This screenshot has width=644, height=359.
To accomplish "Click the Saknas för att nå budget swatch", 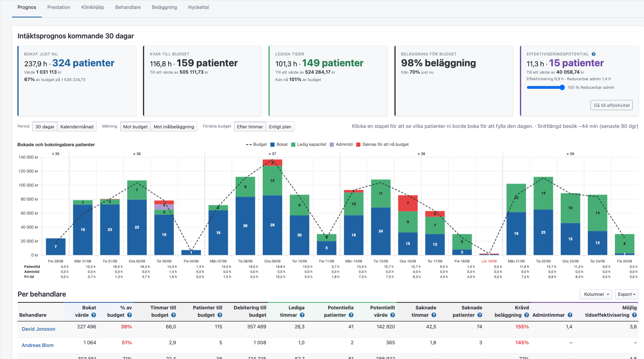I will click(x=358, y=145).
